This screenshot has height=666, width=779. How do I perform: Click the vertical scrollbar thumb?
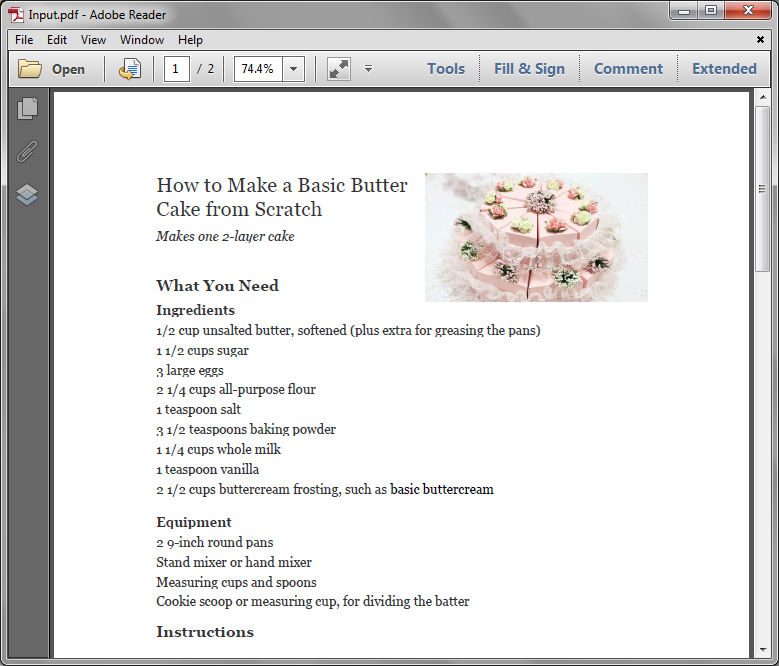[763, 189]
